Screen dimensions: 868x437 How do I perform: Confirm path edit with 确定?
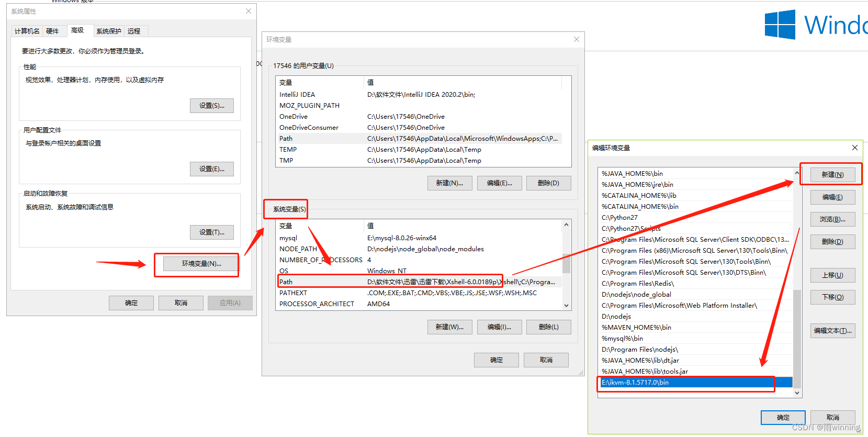[x=783, y=418]
